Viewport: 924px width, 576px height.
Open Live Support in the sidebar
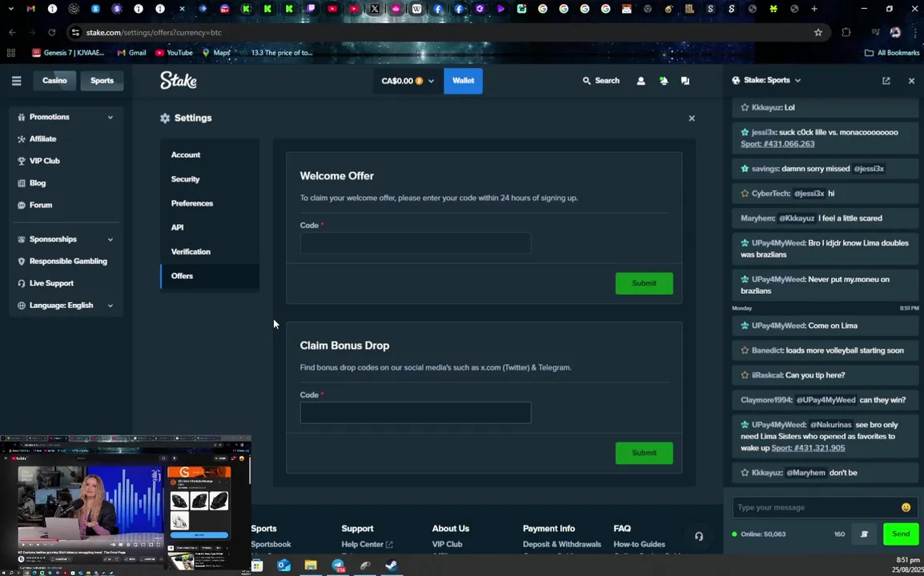51,283
